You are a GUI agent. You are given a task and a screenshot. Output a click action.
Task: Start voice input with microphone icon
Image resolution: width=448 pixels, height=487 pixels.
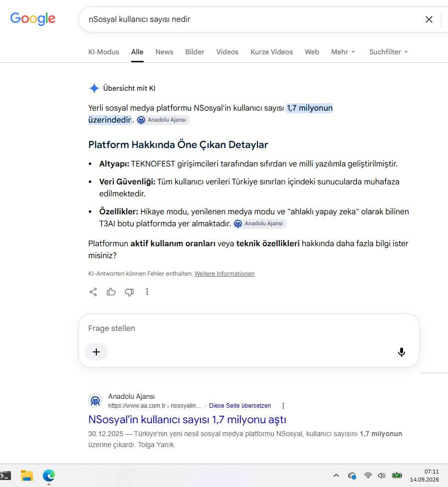402,352
